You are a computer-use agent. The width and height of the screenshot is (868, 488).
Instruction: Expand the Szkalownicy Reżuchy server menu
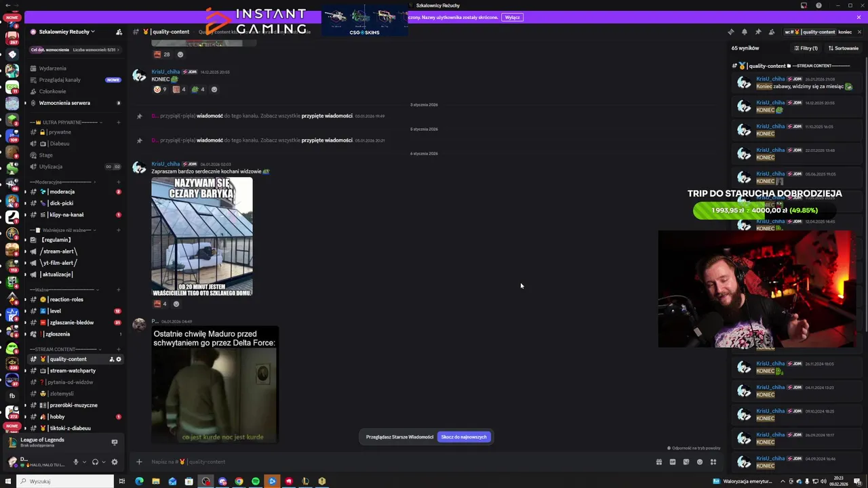tap(66, 32)
